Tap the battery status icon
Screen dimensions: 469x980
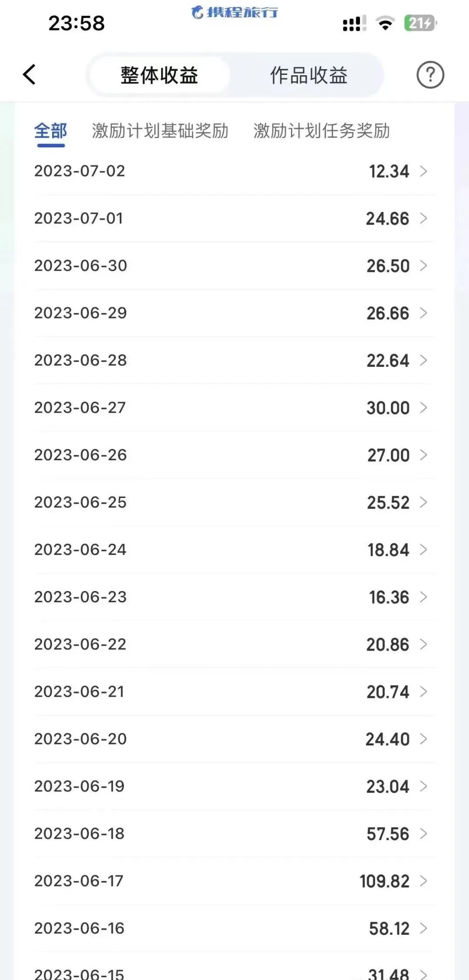420,23
